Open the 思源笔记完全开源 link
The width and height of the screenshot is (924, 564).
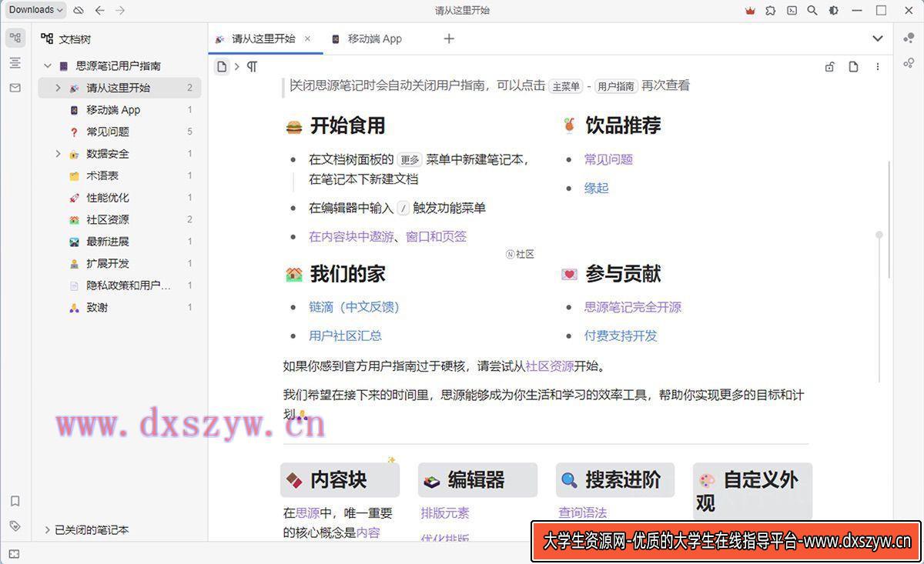633,307
